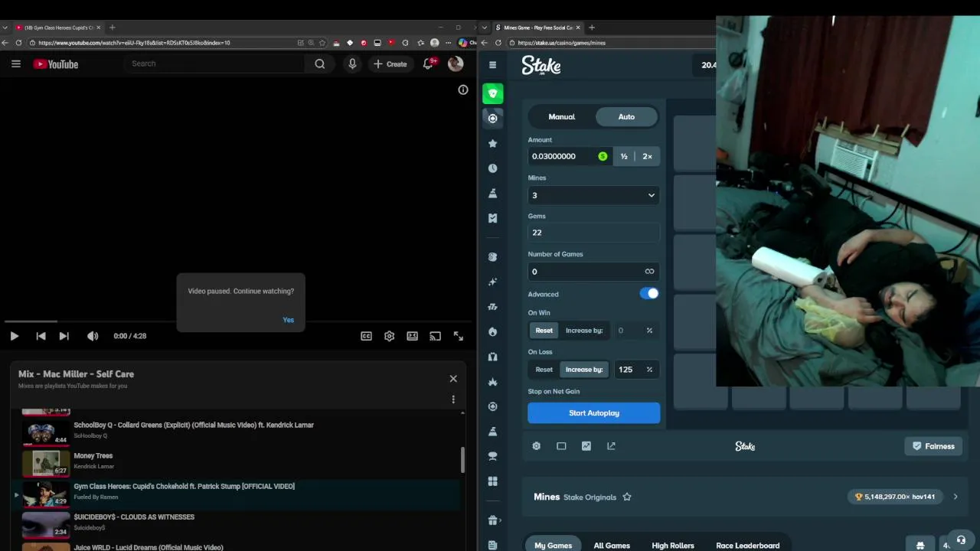Start Autoplay in Mines

click(593, 413)
